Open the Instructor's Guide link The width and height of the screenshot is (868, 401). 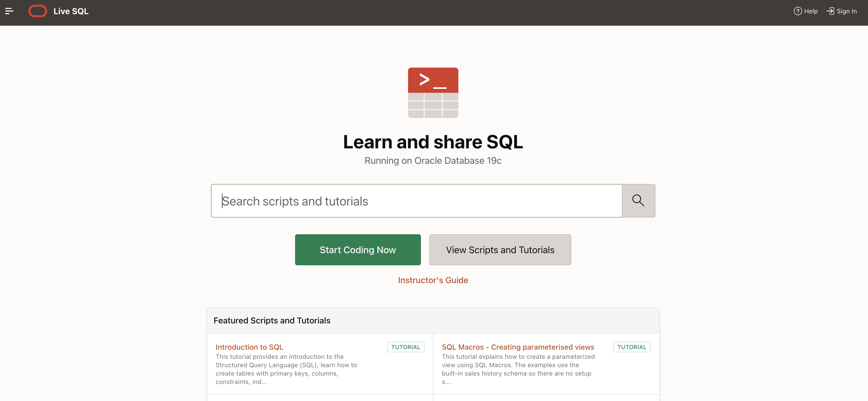[433, 280]
